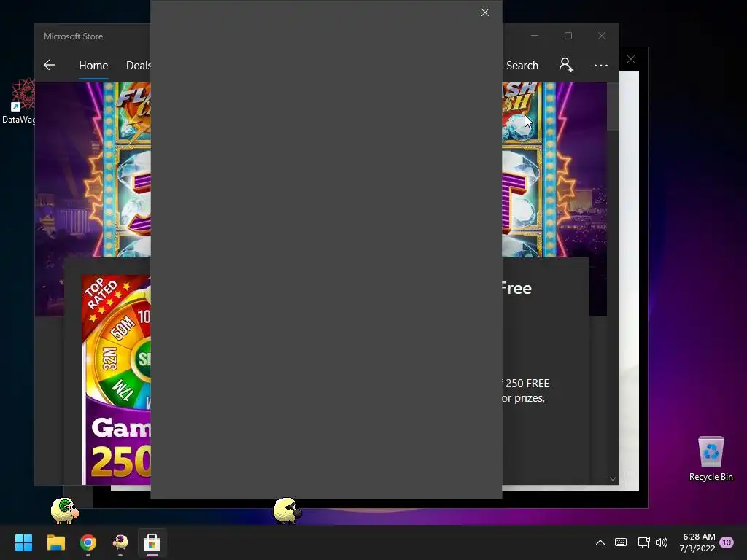This screenshot has height=560, width=747.
Task: Open the clock and date flyout
Action: (698, 542)
